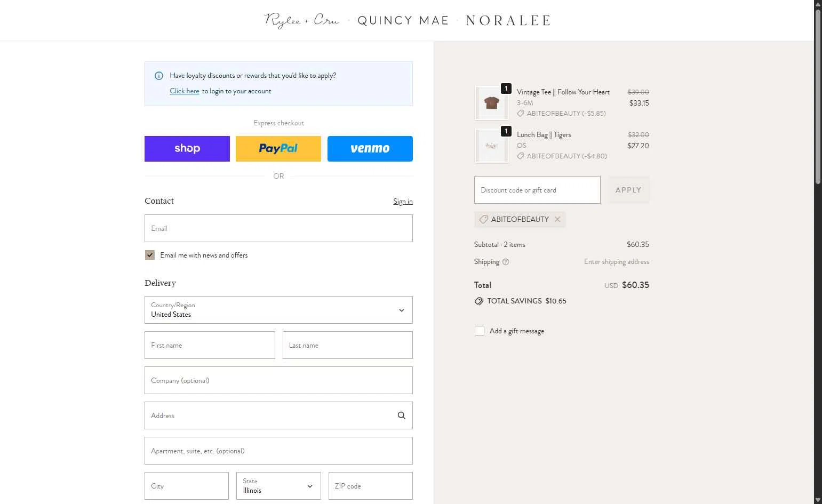Click the Apply discount button

coord(628,190)
